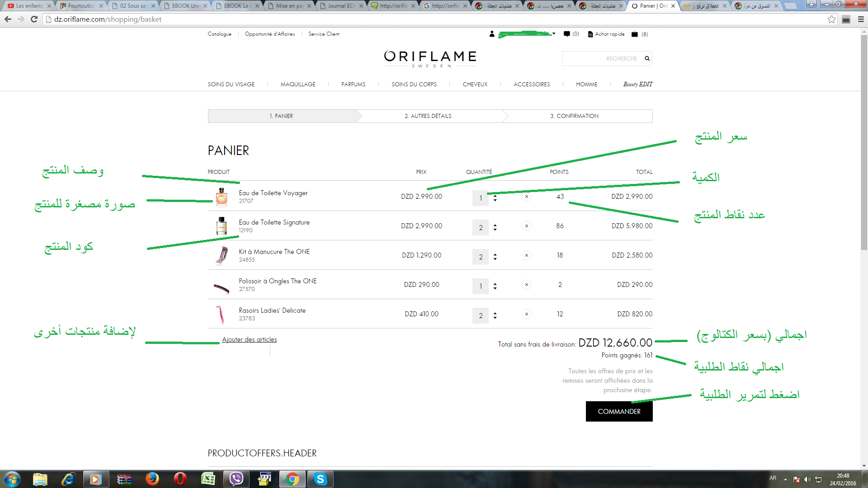Screen dimensions: 868x488
Task: Open HOMME menu
Action: pos(586,84)
